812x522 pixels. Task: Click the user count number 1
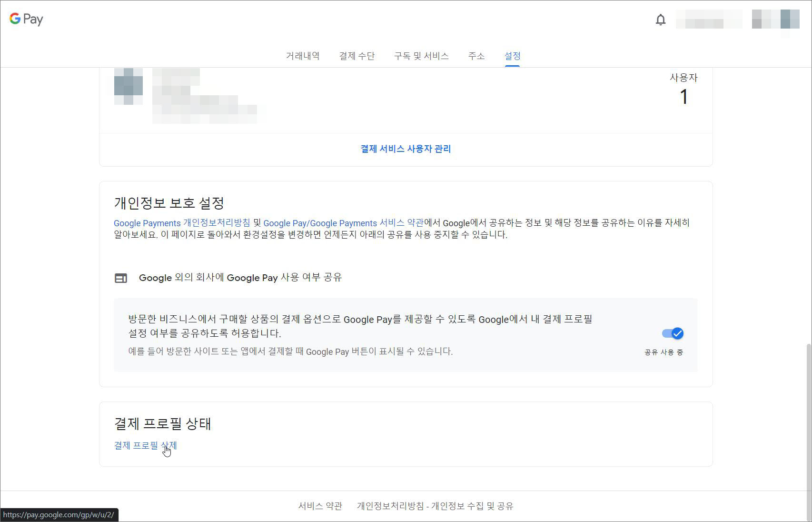pos(684,97)
